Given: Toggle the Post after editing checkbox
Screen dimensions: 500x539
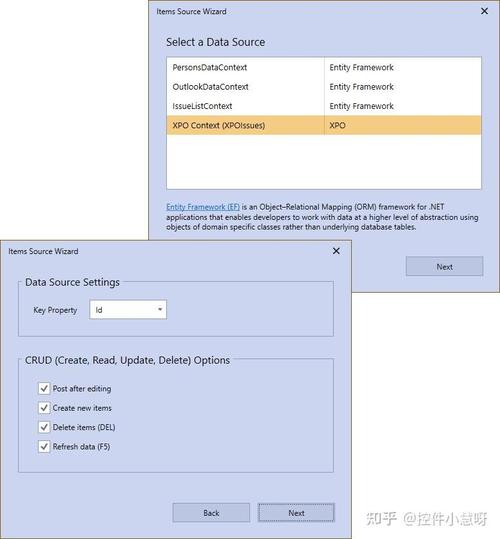Looking at the screenshot, I should click(x=44, y=388).
